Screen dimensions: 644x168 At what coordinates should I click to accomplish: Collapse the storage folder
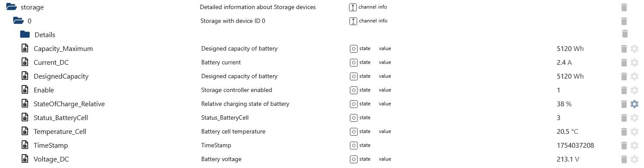[x=11, y=7]
